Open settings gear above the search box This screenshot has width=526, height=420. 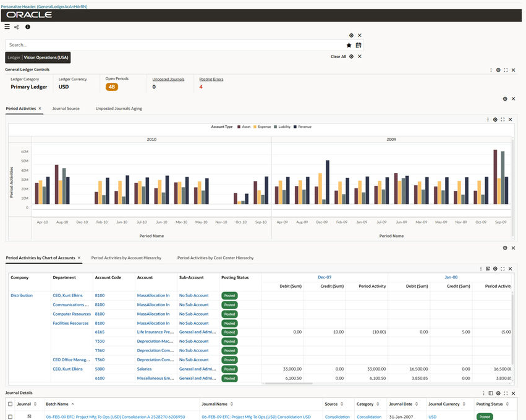351,35
